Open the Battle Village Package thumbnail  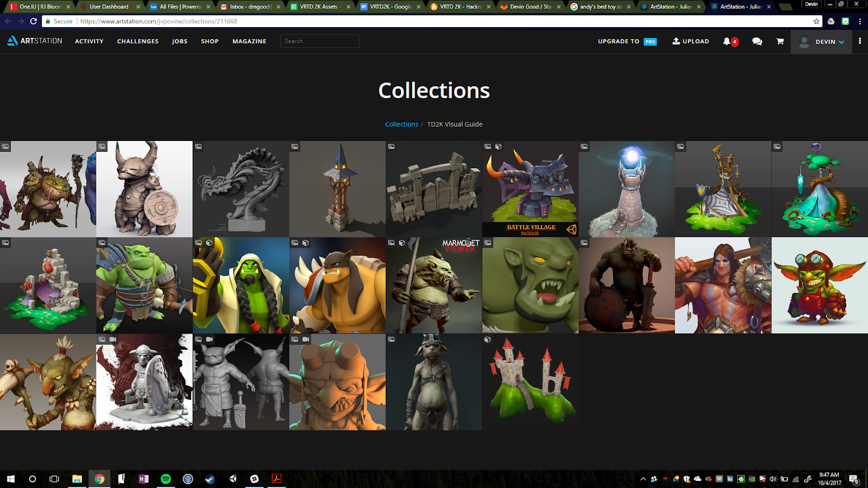coord(530,189)
